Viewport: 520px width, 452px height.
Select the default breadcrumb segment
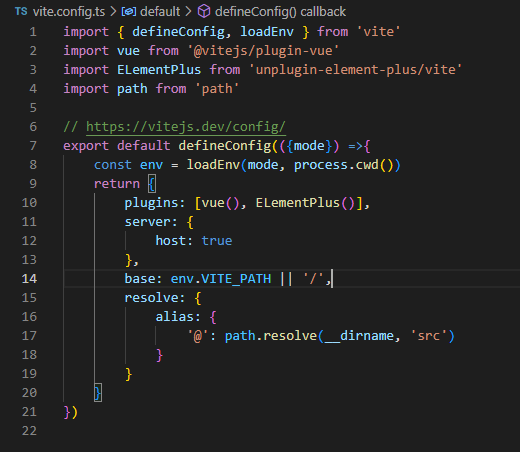(160, 12)
